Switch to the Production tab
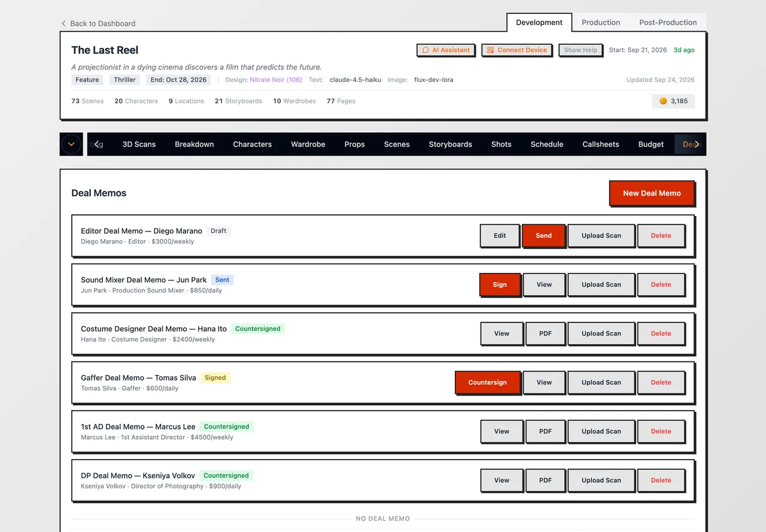Viewport: 766px width, 532px height. point(601,22)
